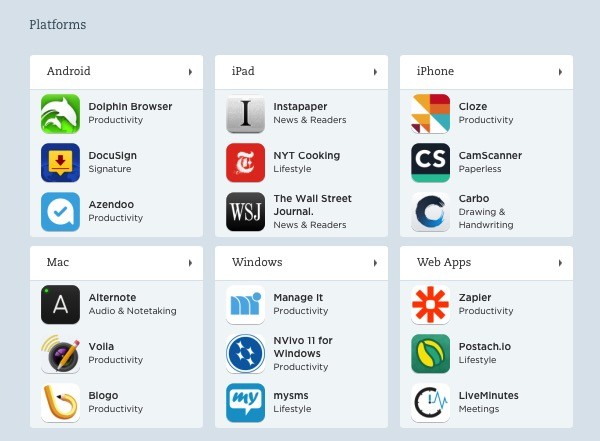Open the LiveMinutes title link
This screenshot has height=441, width=600.
(489, 395)
